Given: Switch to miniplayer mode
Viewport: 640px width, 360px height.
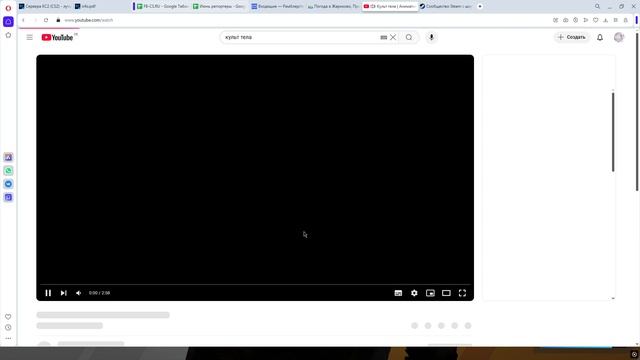Looking at the screenshot, I should tap(430, 293).
